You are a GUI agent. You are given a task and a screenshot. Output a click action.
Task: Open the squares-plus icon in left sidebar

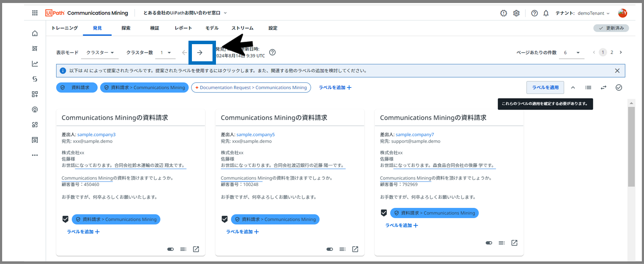tap(35, 94)
